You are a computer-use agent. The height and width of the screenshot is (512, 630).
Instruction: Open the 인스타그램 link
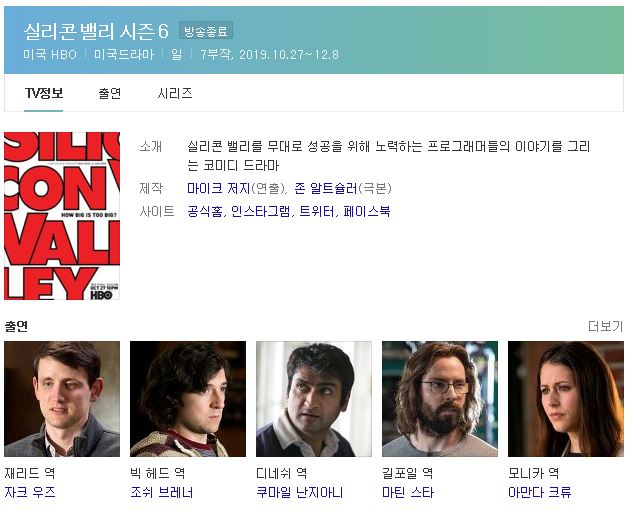[261, 211]
